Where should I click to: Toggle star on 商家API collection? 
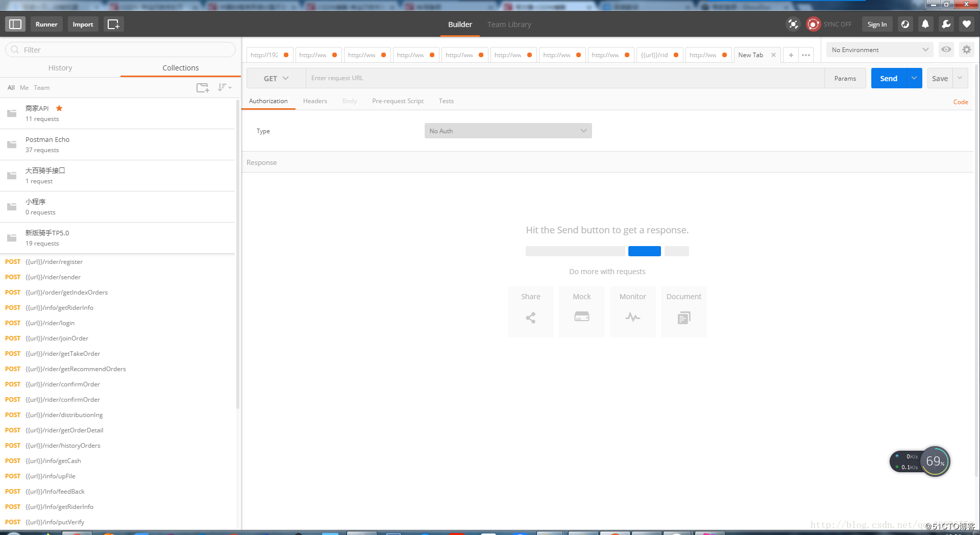point(59,108)
